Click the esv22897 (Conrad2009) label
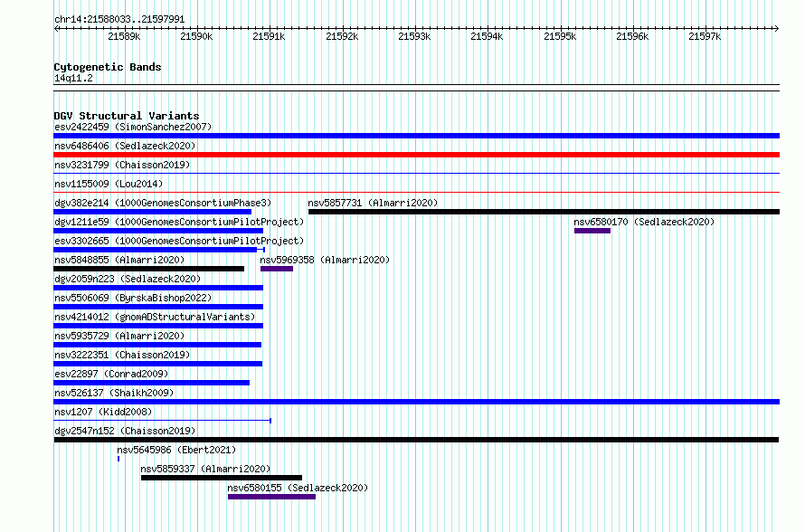805x532 pixels. coord(111,374)
